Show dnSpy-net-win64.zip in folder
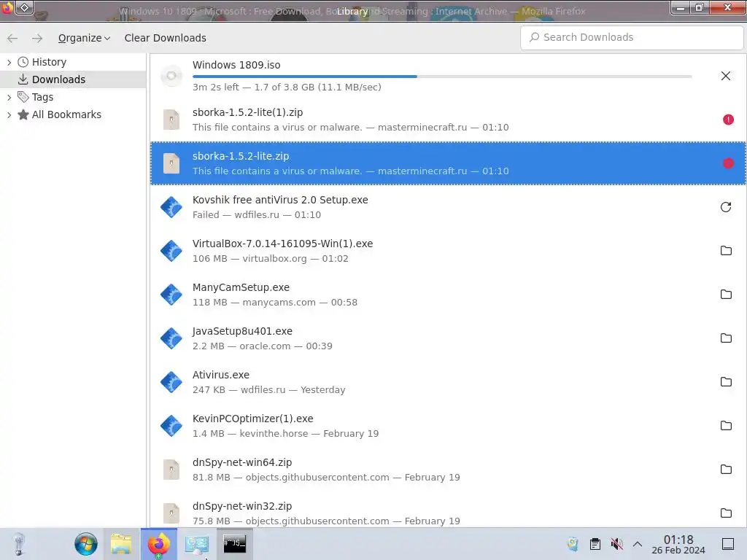The width and height of the screenshot is (747, 560). tap(726, 470)
